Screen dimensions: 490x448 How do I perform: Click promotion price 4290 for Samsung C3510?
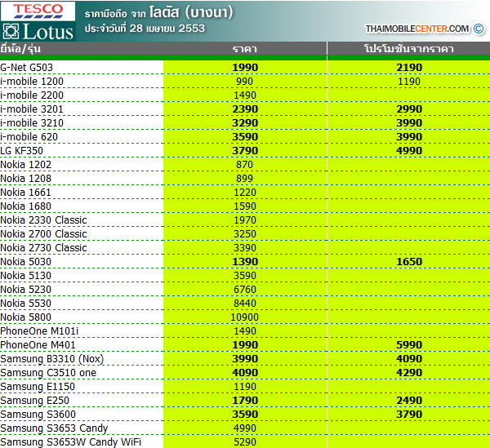[409, 372]
